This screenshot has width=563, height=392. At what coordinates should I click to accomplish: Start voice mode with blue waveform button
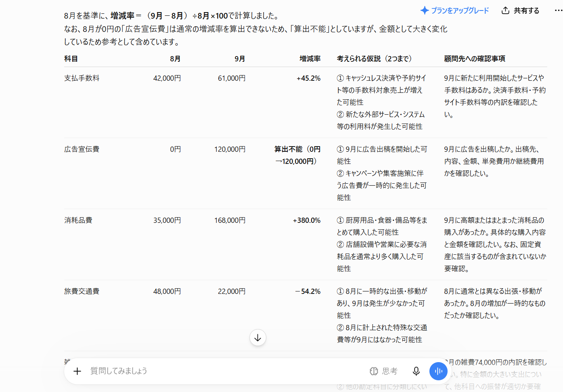click(439, 371)
